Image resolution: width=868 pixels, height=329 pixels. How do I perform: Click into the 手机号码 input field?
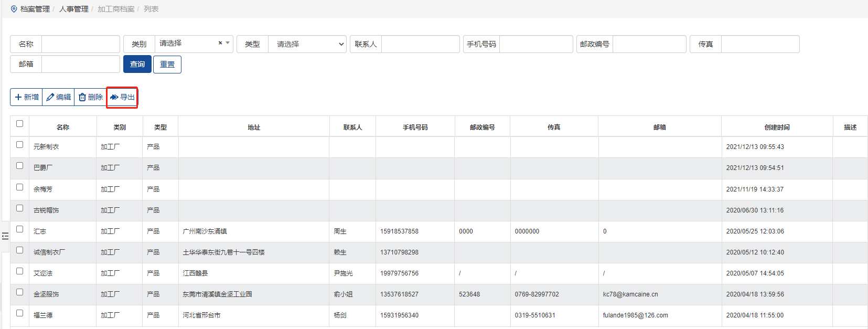[x=535, y=44]
